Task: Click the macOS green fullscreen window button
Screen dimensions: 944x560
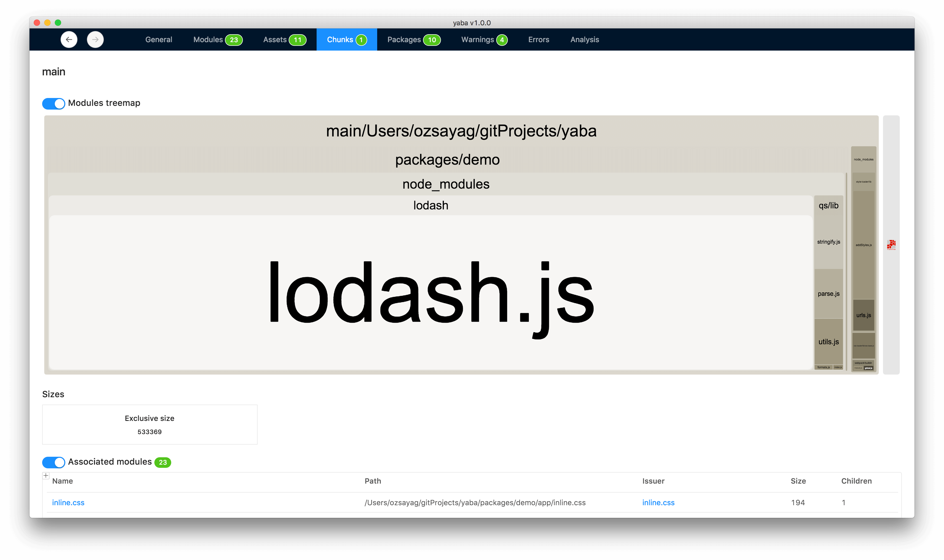Action: (x=58, y=23)
